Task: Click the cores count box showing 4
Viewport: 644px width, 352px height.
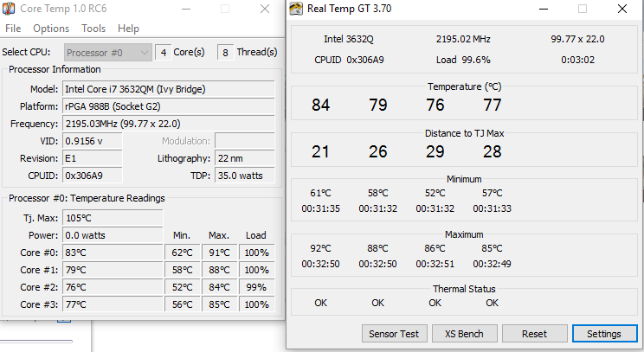Action: [x=164, y=53]
